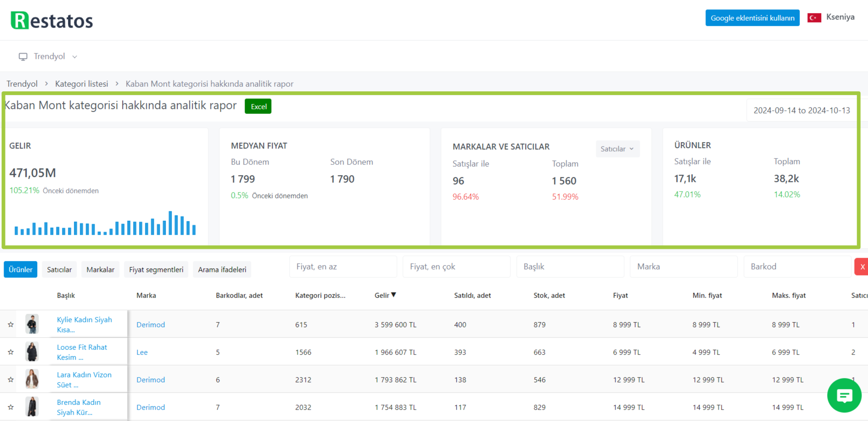Click the 17,1k products with sales value
Screen dimensions: 868x421
coord(685,179)
